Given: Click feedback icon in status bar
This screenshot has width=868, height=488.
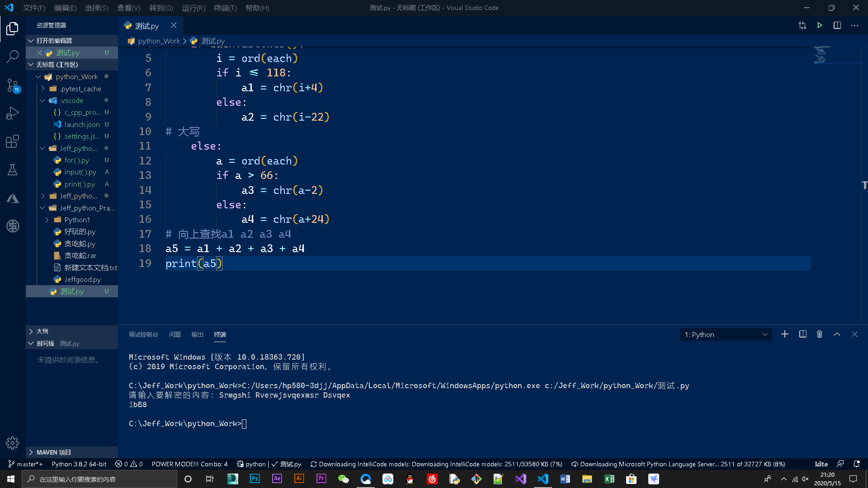Looking at the screenshot, I should pyautogui.click(x=840, y=464).
